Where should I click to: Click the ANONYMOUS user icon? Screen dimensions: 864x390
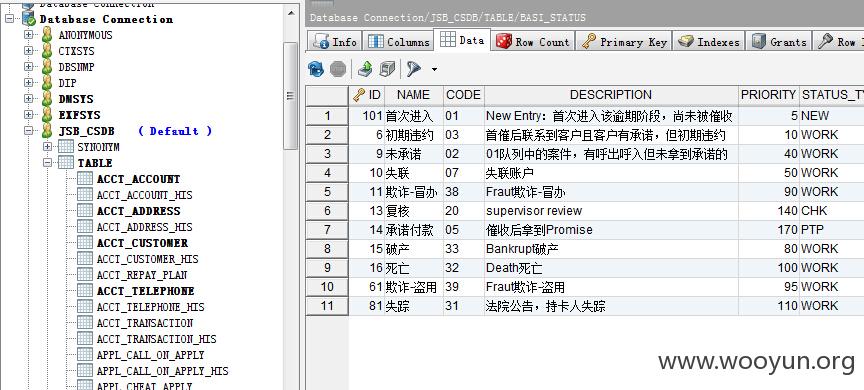[x=47, y=35]
